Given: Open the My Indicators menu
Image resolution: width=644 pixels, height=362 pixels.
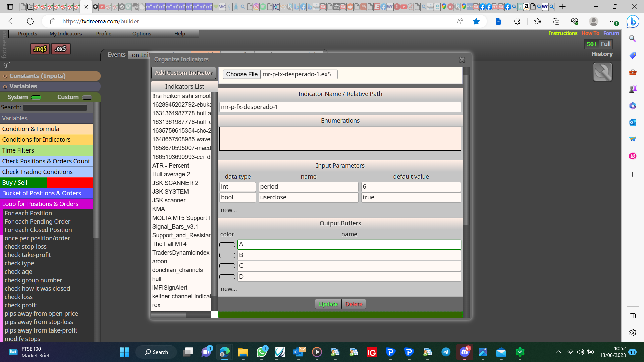Looking at the screenshot, I should [x=66, y=34].
